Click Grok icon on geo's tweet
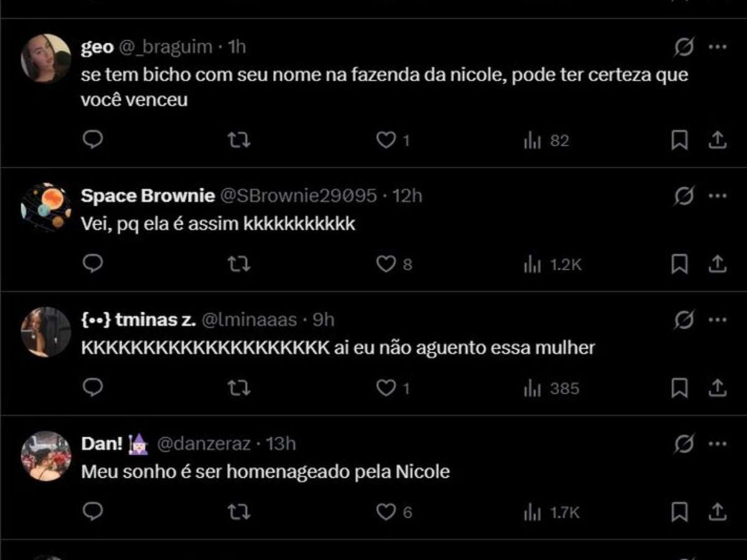Image resolution: width=747 pixels, height=560 pixels. pyautogui.click(x=684, y=47)
